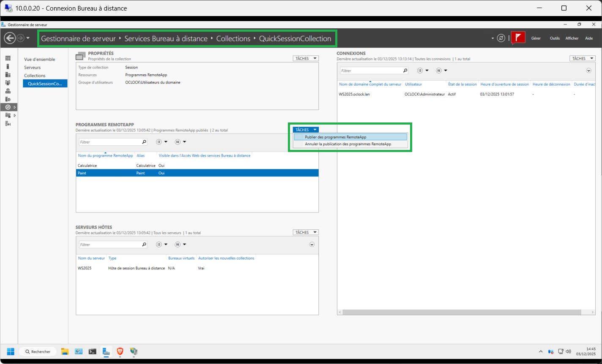Open the Outils menu
Screen dimensions: 602x364
(x=555, y=38)
